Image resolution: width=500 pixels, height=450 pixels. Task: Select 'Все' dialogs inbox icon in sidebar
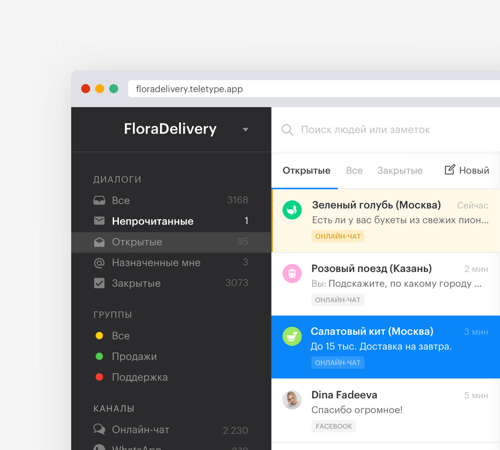[x=99, y=200]
